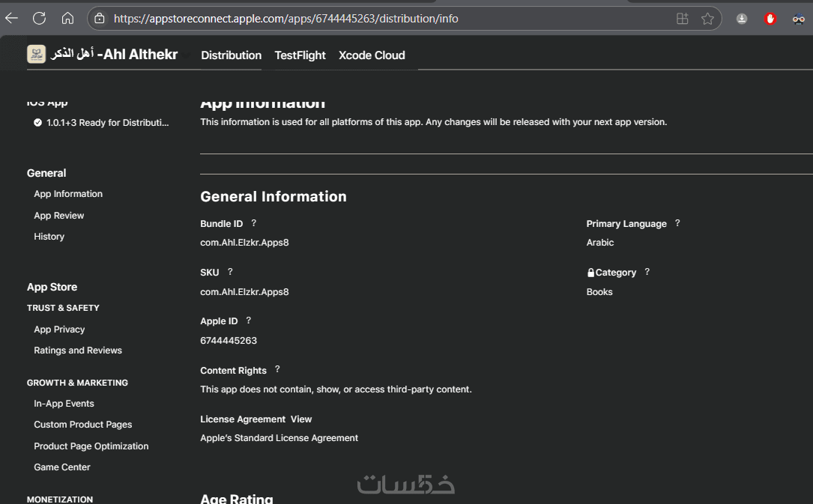Show help for Content Rights

[x=277, y=369]
